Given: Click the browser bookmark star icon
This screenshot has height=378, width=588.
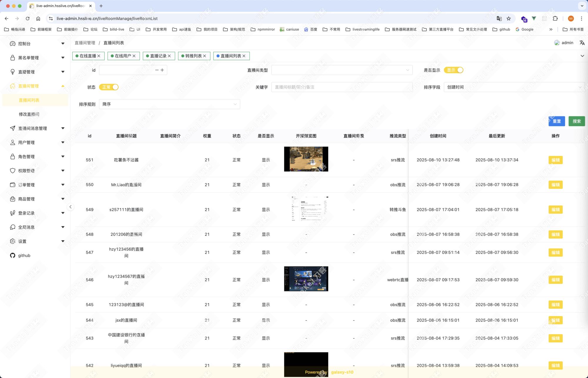Looking at the screenshot, I should click(509, 19).
